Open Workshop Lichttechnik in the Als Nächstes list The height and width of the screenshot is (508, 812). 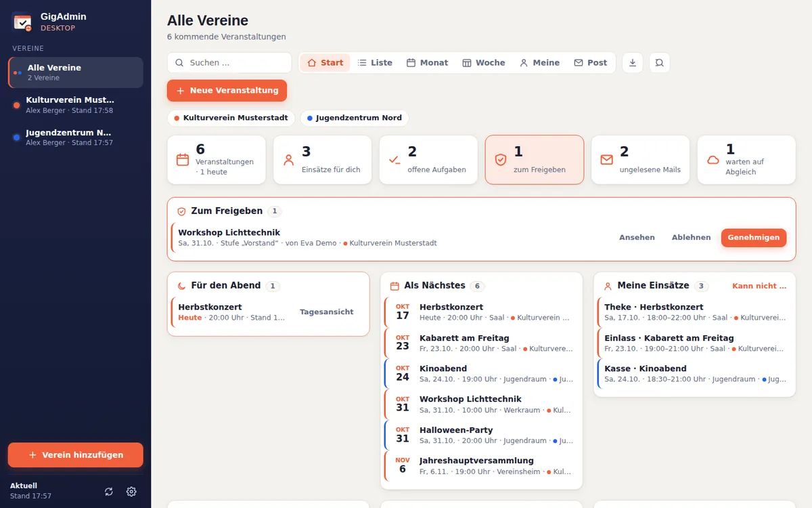click(481, 404)
